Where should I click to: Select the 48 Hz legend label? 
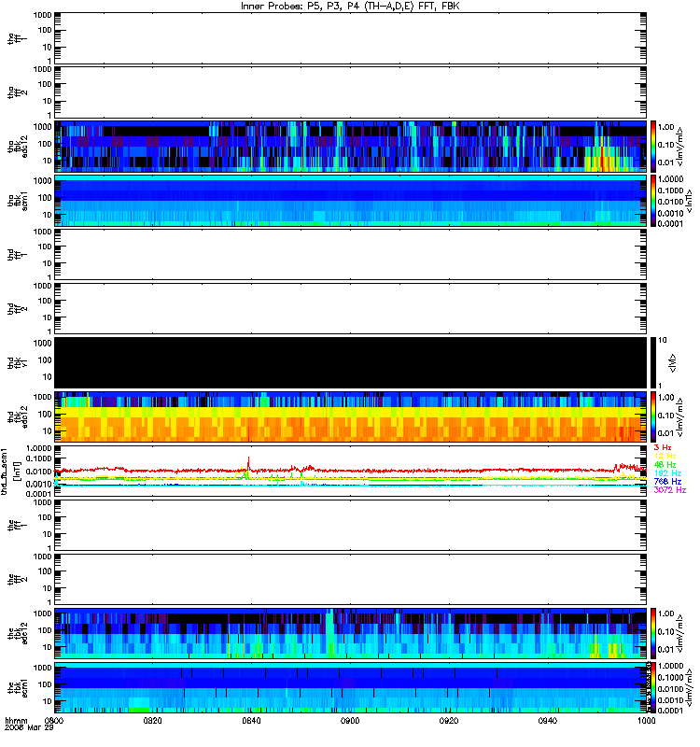pyautogui.click(x=665, y=465)
